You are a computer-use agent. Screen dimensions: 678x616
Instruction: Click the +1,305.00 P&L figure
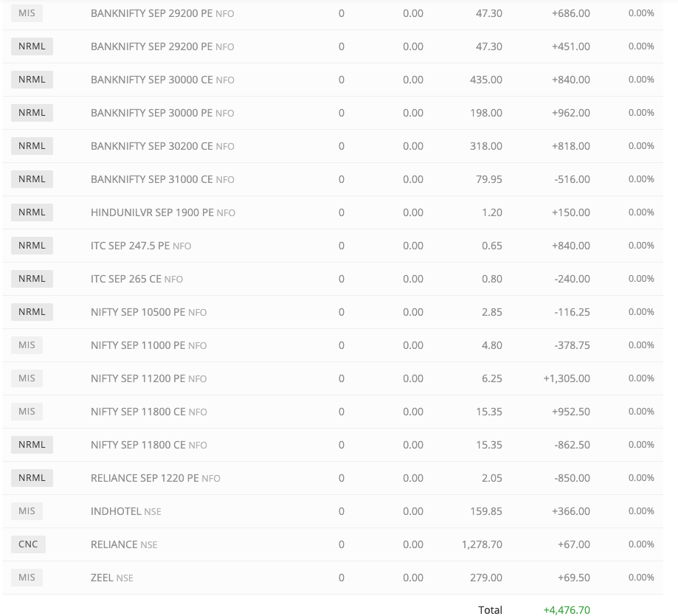(567, 378)
